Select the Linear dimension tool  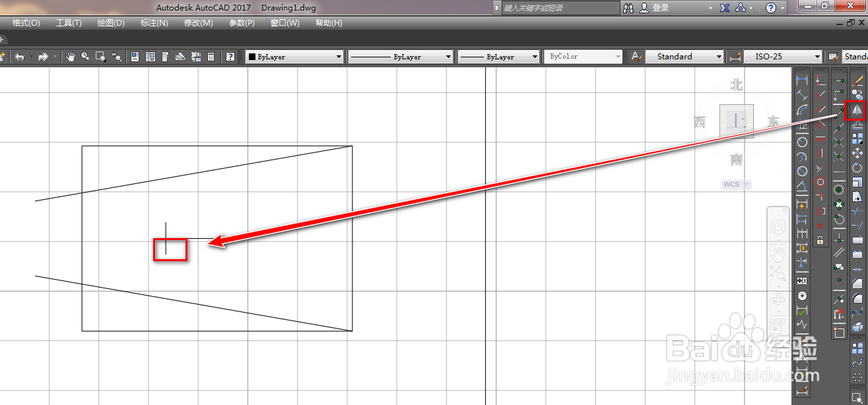[x=802, y=80]
